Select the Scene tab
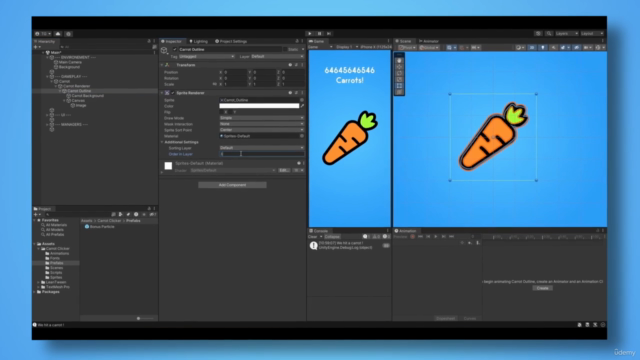This screenshot has width=640, height=360. click(x=403, y=41)
